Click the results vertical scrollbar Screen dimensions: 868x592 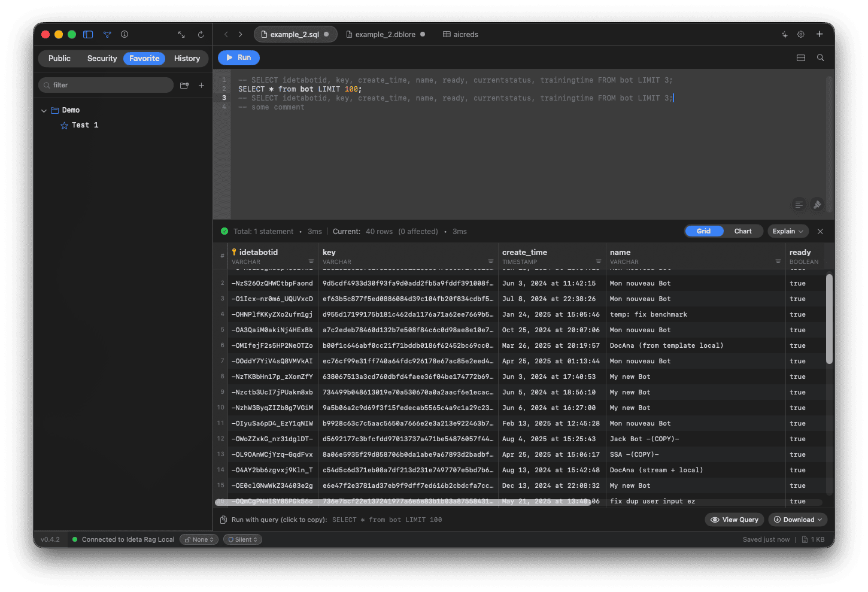829,319
